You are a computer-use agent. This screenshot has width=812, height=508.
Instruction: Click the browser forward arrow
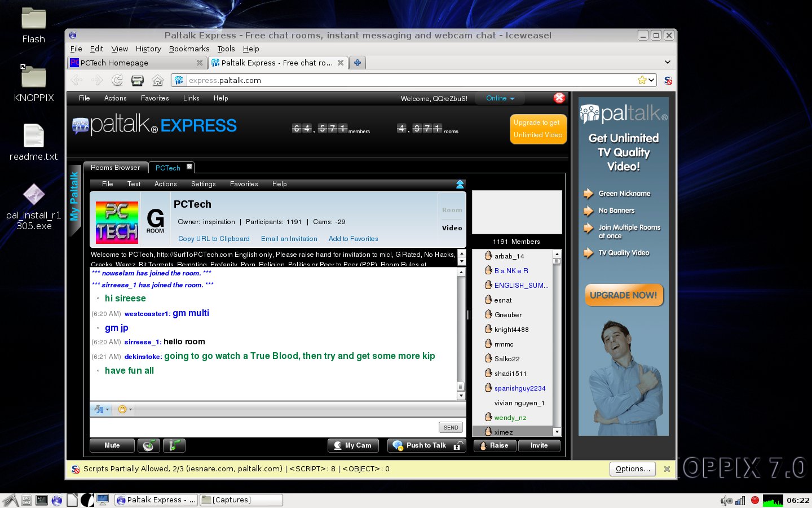(x=97, y=80)
